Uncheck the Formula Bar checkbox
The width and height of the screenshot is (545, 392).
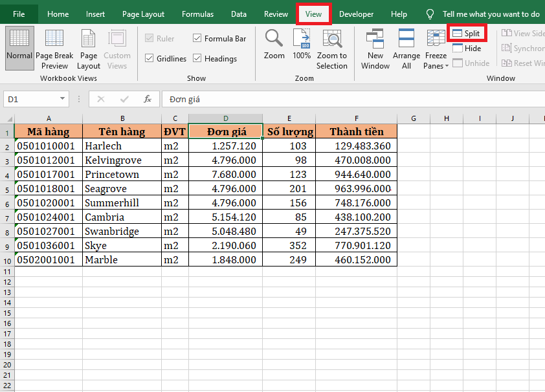coord(197,39)
